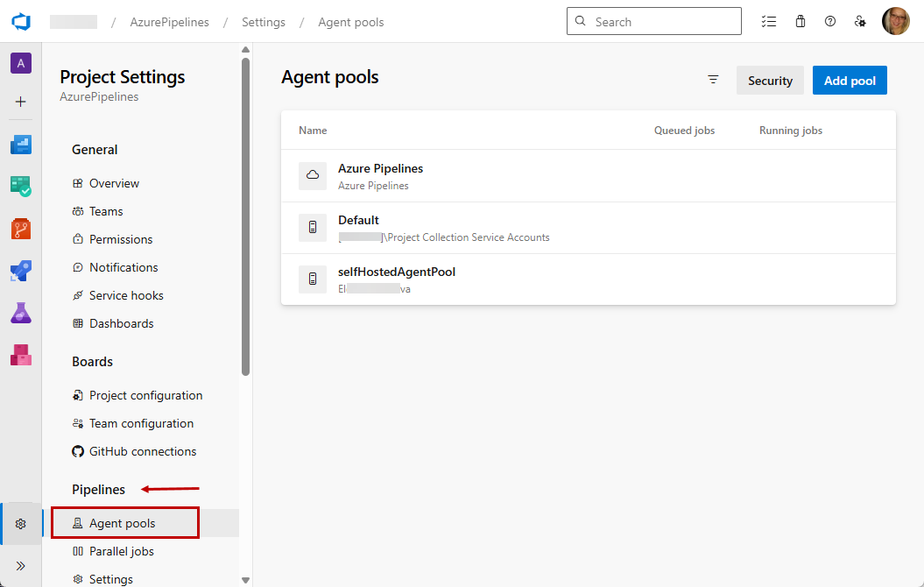Image resolution: width=924 pixels, height=587 pixels.
Task: Open the Agent pools breadcrumb link
Action: coord(350,23)
